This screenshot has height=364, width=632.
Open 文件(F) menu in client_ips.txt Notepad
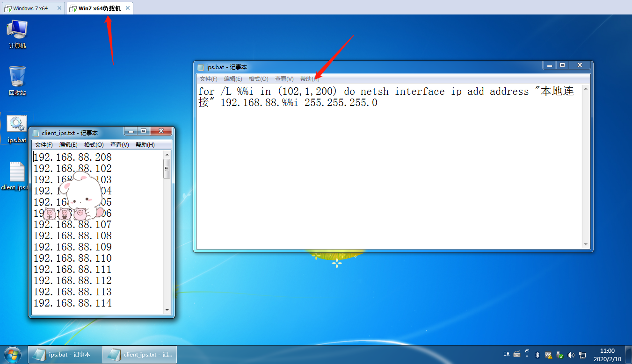coord(44,145)
